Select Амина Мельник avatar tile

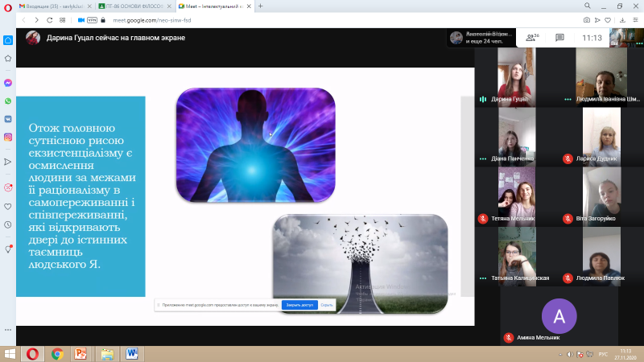559,316
